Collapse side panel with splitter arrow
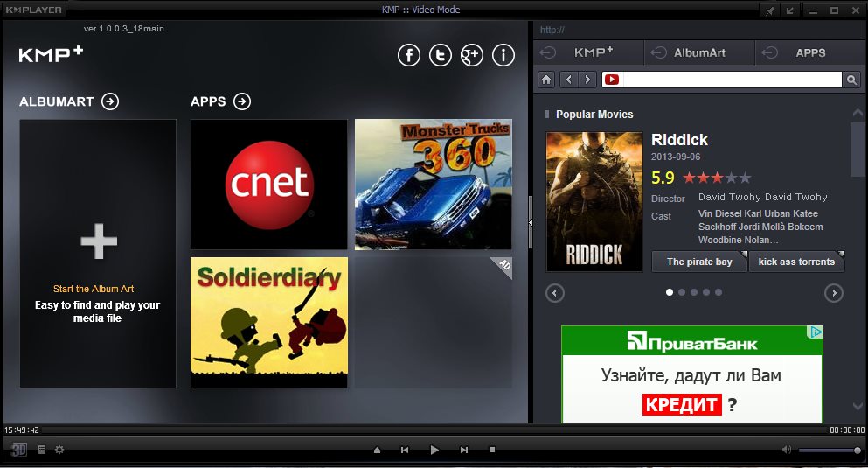The height and width of the screenshot is (468, 868). click(x=531, y=222)
